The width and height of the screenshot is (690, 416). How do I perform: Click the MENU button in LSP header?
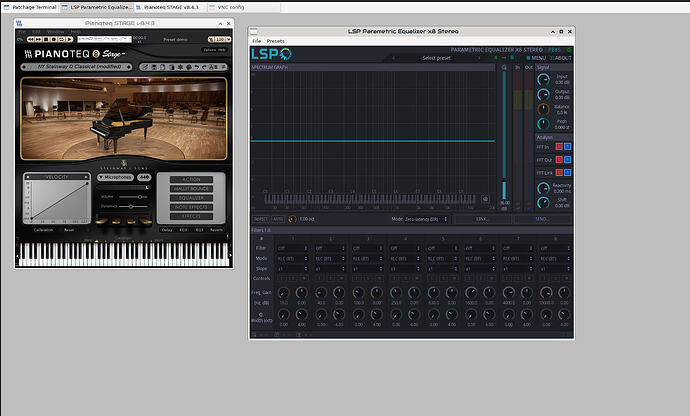(x=536, y=58)
